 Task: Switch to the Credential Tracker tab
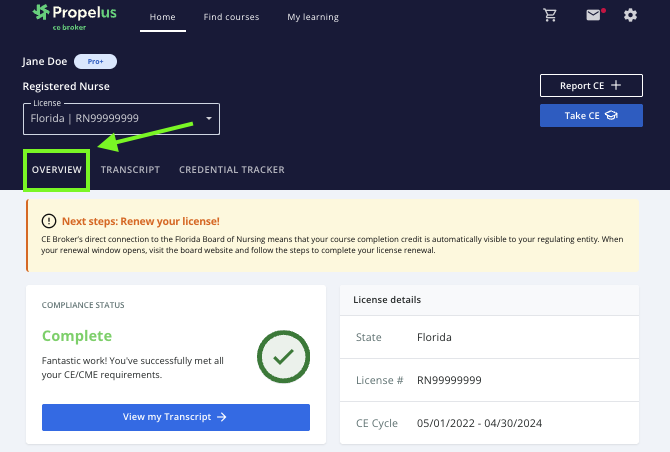click(231, 170)
